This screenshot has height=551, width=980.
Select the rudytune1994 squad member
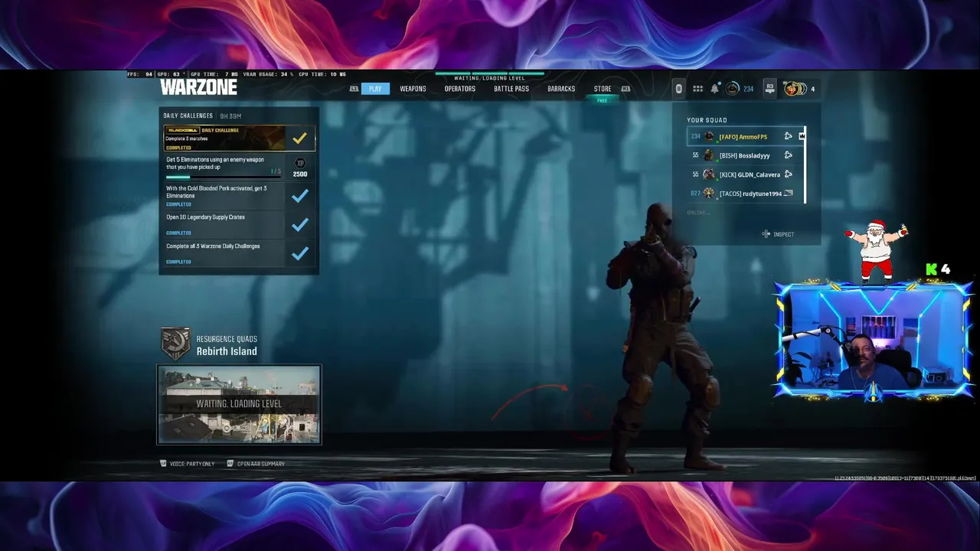(x=746, y=194)
